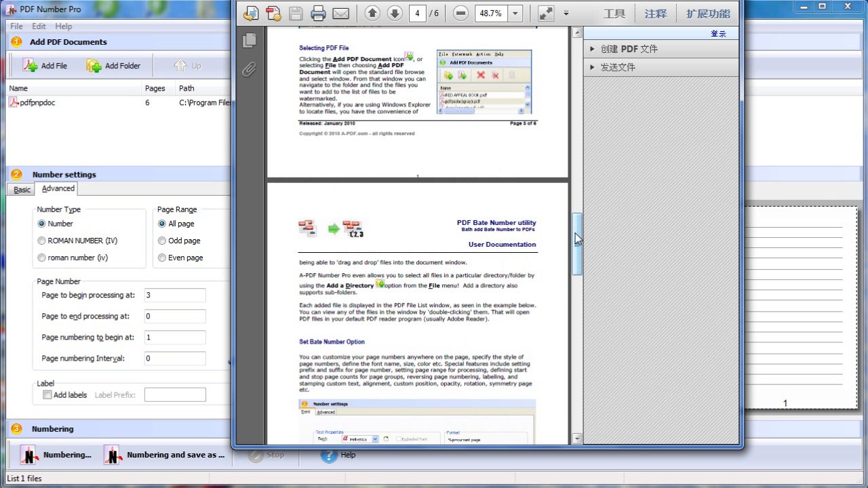Open the attachments paperclip panel
868x488 pixels.
(x=250, y=69)
